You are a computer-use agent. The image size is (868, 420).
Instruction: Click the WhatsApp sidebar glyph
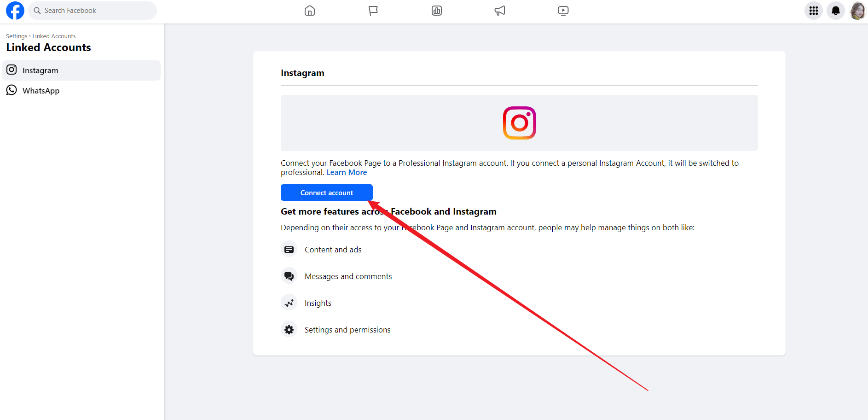tap(12, 90)
